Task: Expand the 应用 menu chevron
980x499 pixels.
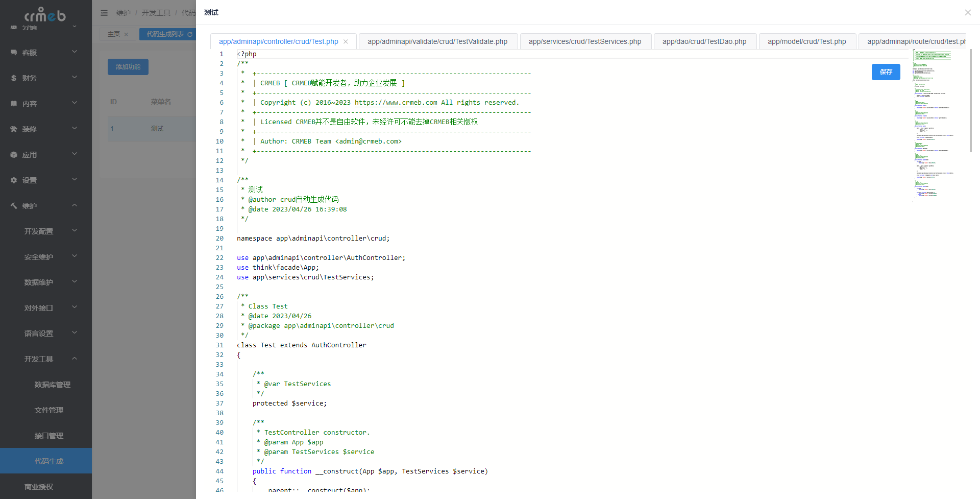Action: pyautogui.click(x=75, y=154)
